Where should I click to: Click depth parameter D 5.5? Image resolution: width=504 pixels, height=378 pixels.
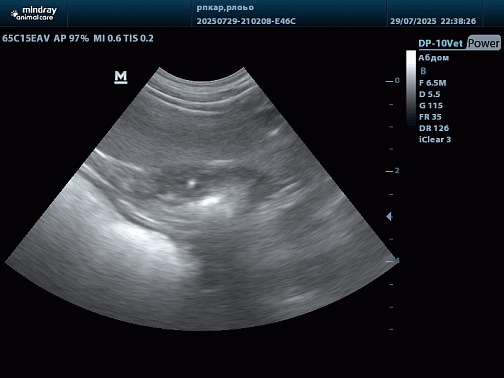pyautogui.click(x=430, y=94)
